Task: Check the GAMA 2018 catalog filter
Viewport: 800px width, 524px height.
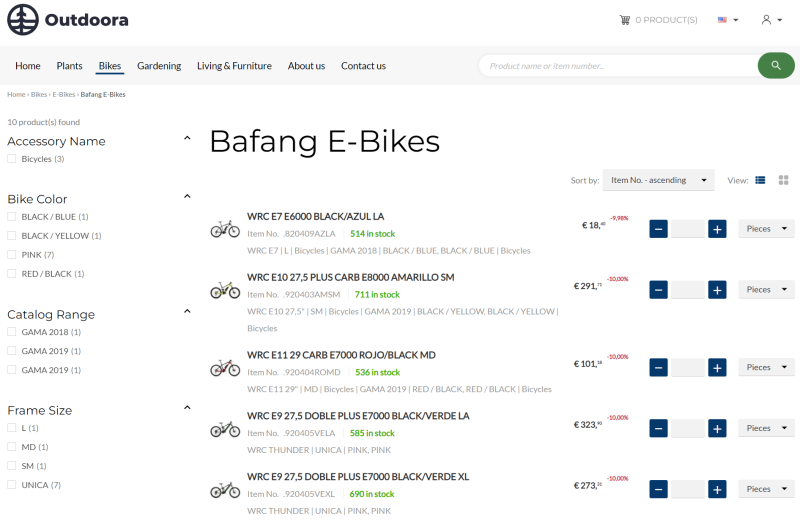Action: tap(12, 332)
